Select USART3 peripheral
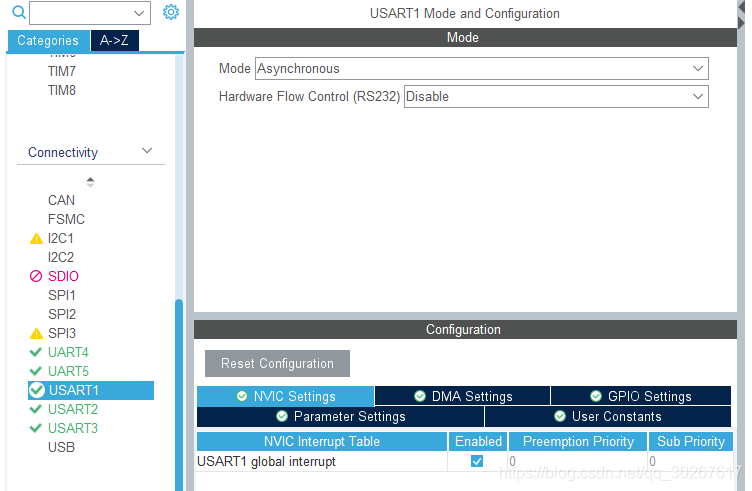 [73, 428]
